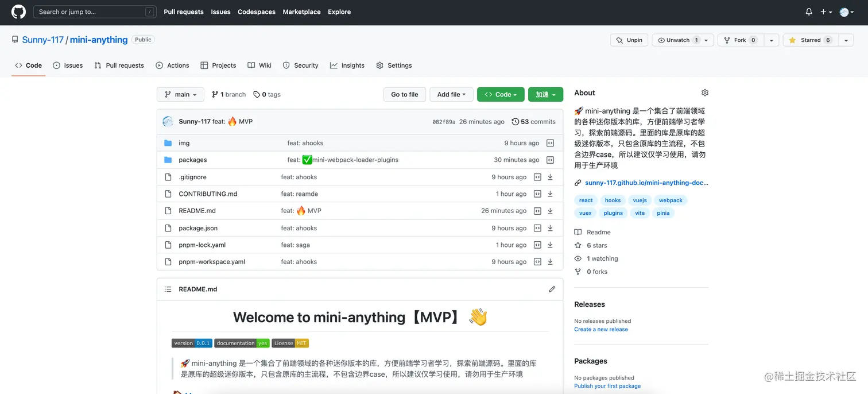Click the 0 tags link
The image size is (868, 394).
[x=267, y=95]
